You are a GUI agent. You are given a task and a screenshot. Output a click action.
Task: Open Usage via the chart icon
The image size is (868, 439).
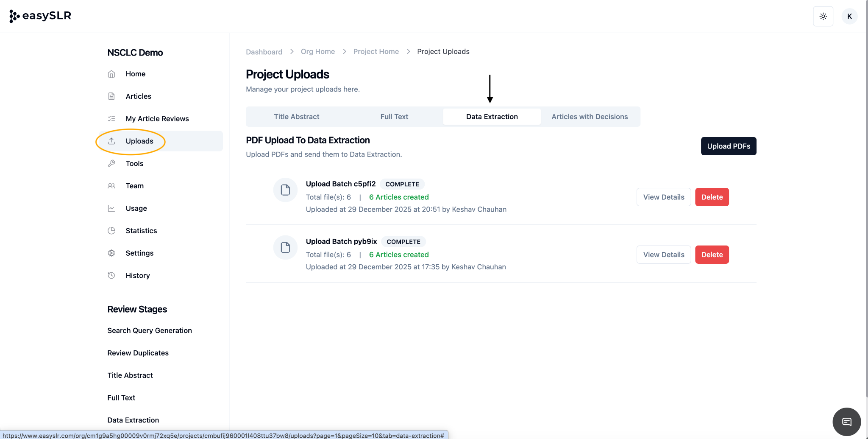click(x=111, y=208)
